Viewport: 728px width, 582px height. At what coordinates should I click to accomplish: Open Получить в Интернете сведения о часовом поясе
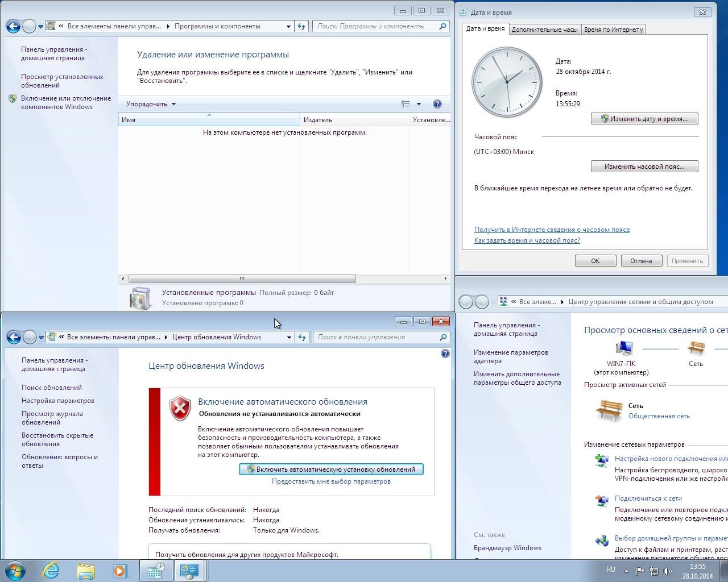552,230
